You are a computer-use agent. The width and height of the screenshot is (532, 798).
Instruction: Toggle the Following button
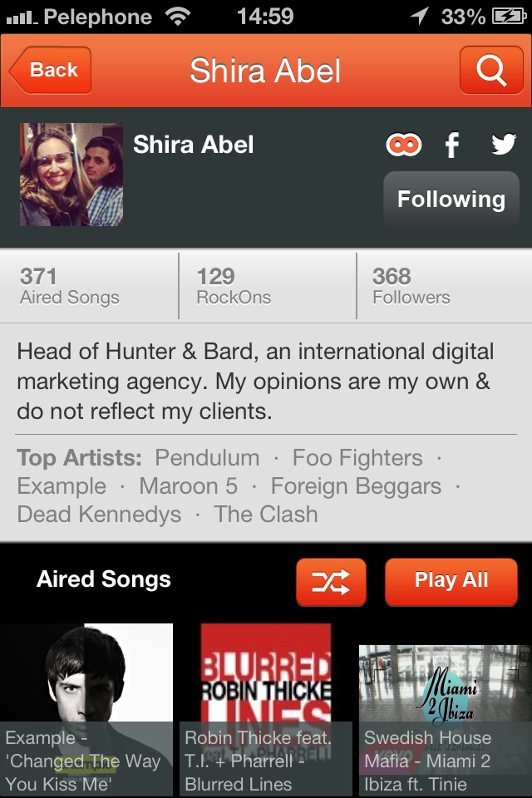[x=451, y=199]
